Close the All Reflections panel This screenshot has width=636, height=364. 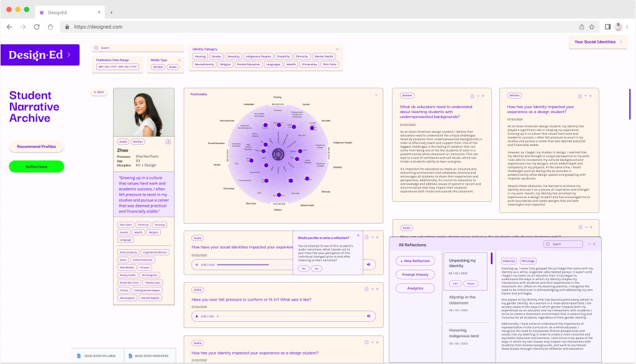coord(596,244)
